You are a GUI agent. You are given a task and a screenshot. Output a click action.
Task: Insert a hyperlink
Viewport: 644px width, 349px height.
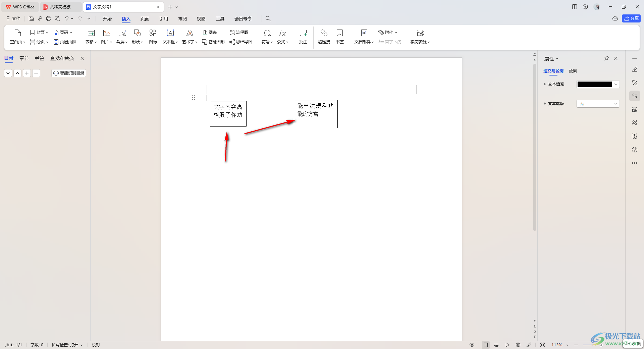[324, 37]
